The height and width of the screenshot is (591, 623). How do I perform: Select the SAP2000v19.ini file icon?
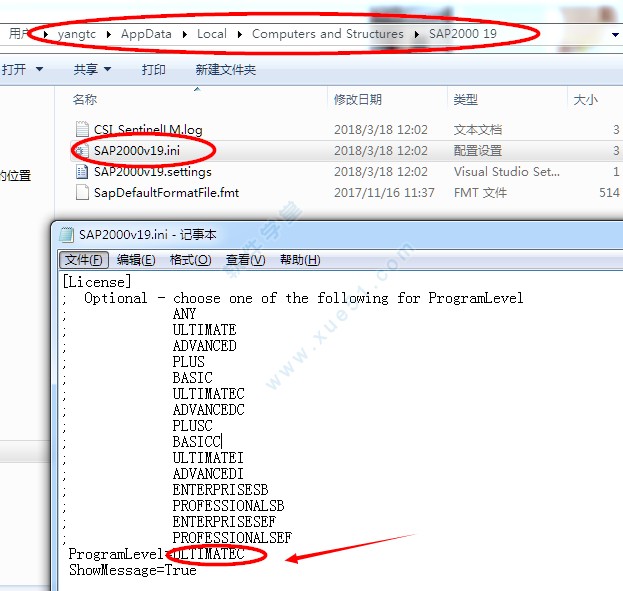(x=82, y=151)
